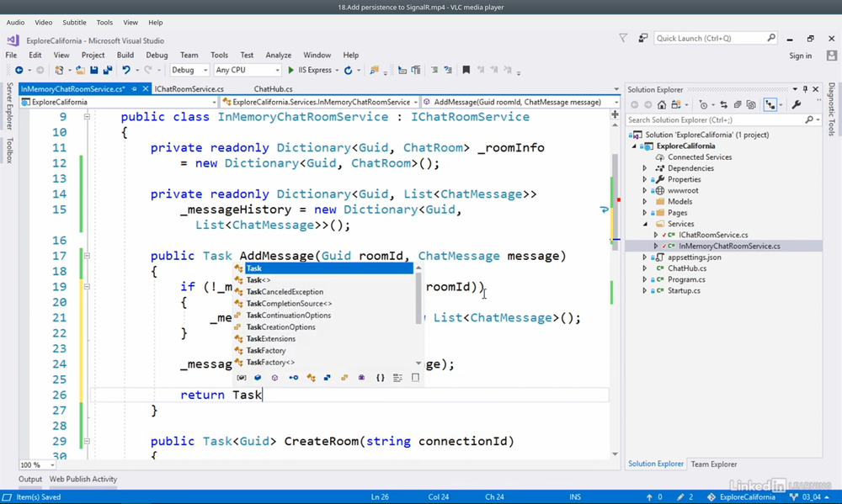Click the New Project toolbar icon
The height and width of the screenshot is (504, 842).
point(60,70)
